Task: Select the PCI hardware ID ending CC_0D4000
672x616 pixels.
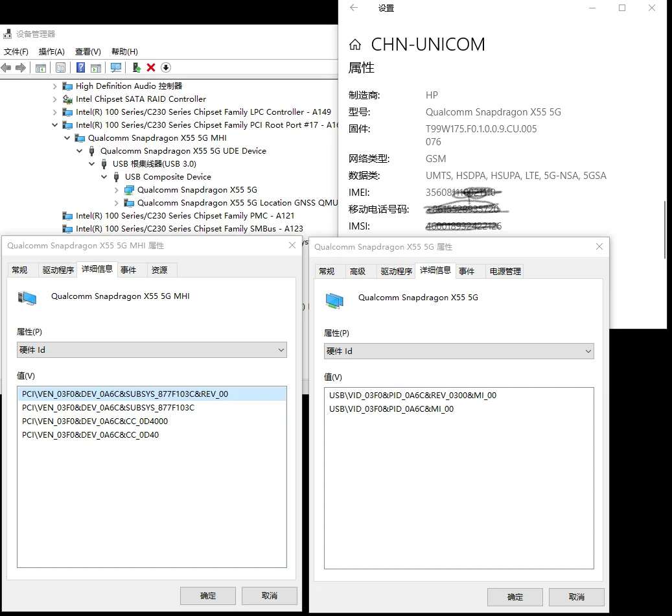Action: [152, 421]
